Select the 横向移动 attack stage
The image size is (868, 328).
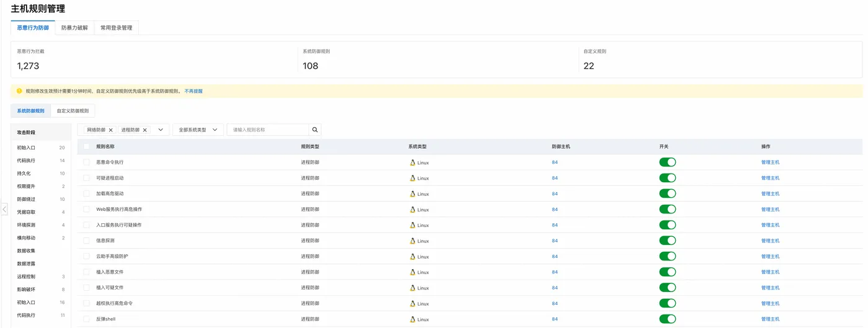pyautogui.click(x=41, y=237)
